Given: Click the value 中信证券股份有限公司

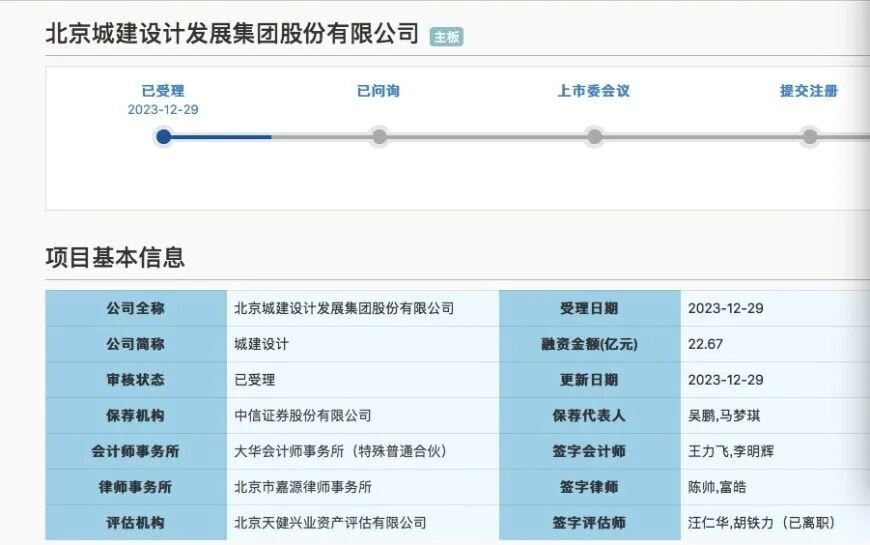Looking at the screenshot, I should [x=302, y=415].
